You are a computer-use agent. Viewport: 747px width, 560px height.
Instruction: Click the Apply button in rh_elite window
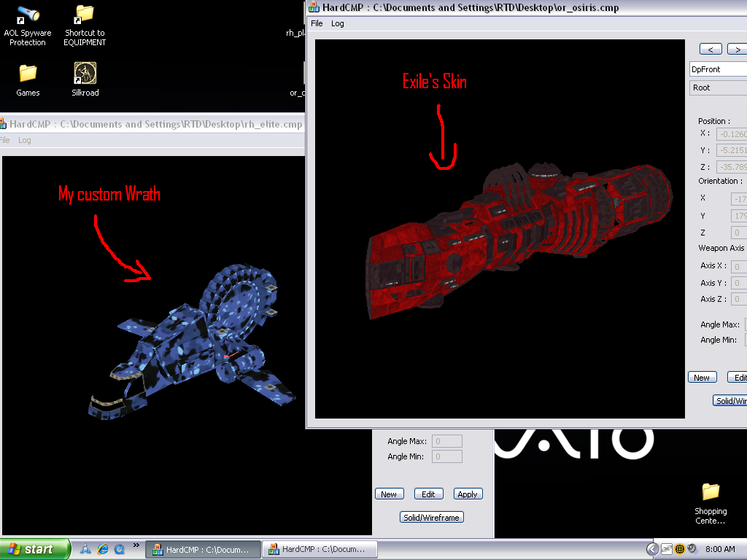pyautogui.click(x=468, y=494)
